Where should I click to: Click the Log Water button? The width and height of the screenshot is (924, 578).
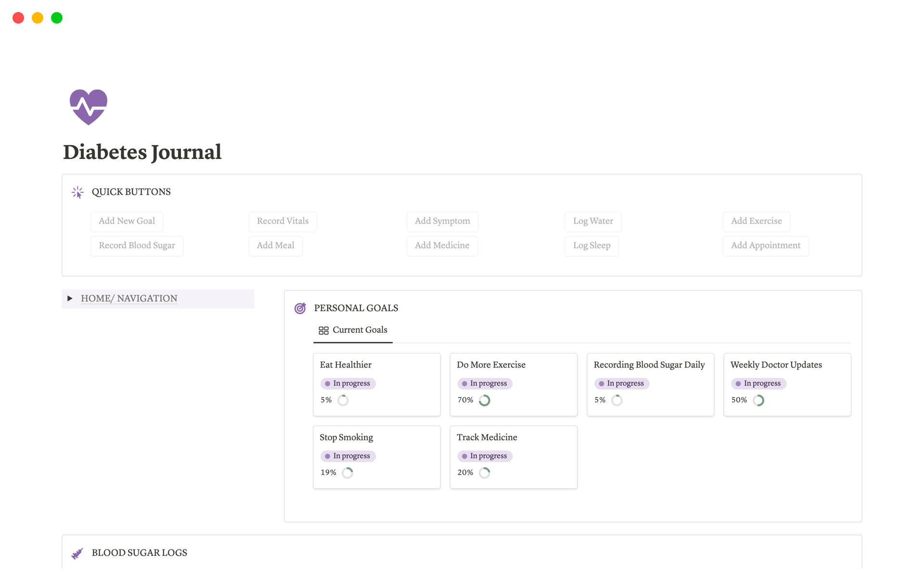(593, 221)
